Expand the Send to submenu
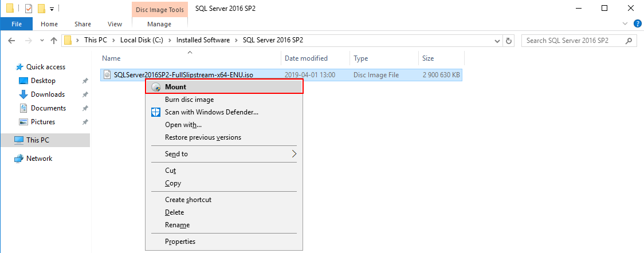 click(224, 154)
